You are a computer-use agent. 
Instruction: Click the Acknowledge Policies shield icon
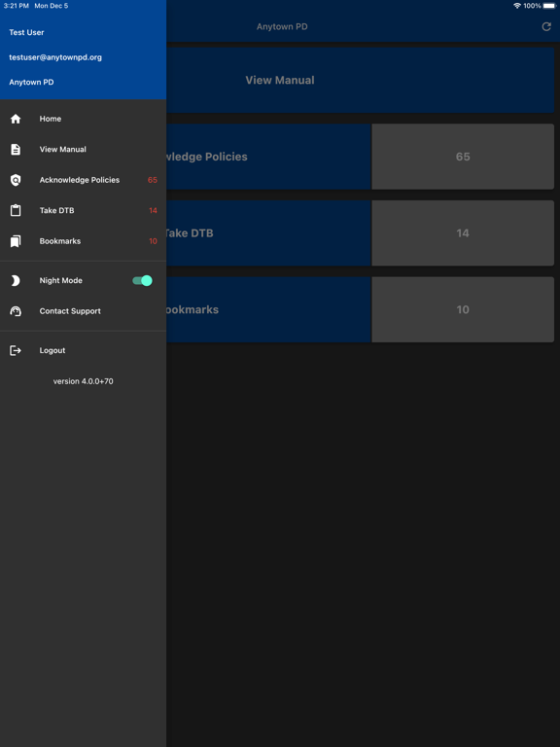[x=16, y=180]
